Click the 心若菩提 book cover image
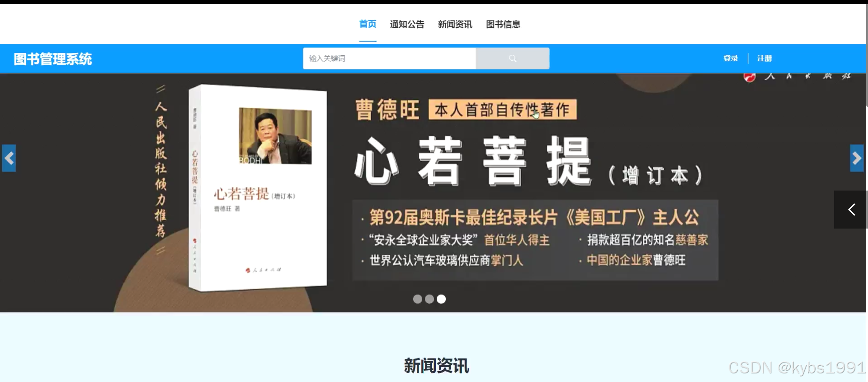 pos(258,188)
